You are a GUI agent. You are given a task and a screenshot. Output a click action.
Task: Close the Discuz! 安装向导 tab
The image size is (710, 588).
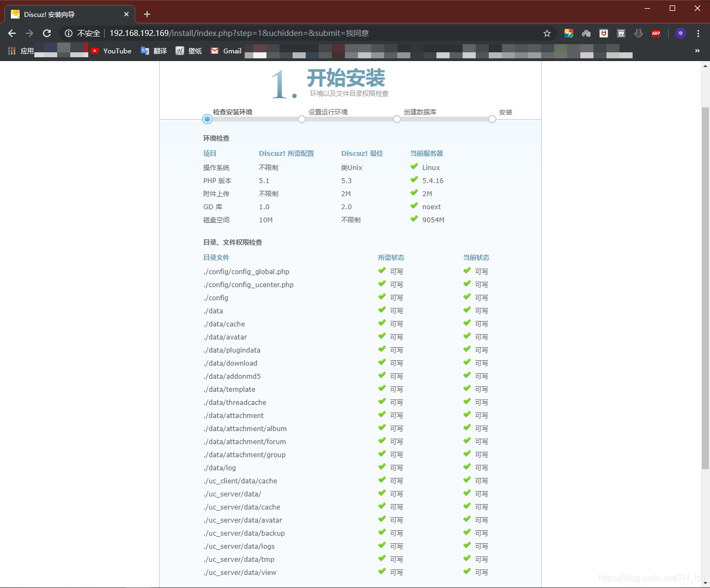(126, 14)
